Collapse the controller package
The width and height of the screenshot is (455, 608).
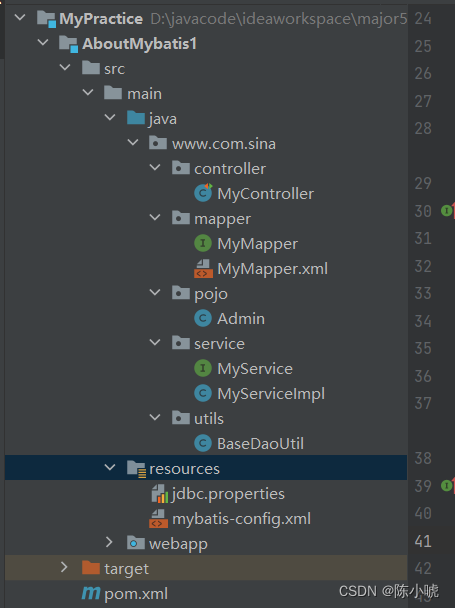155,168
